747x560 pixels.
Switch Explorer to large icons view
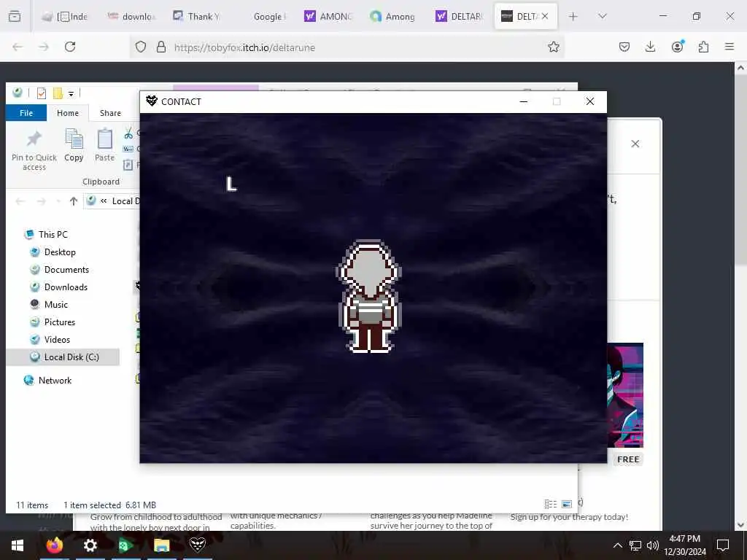click(567, 505)
